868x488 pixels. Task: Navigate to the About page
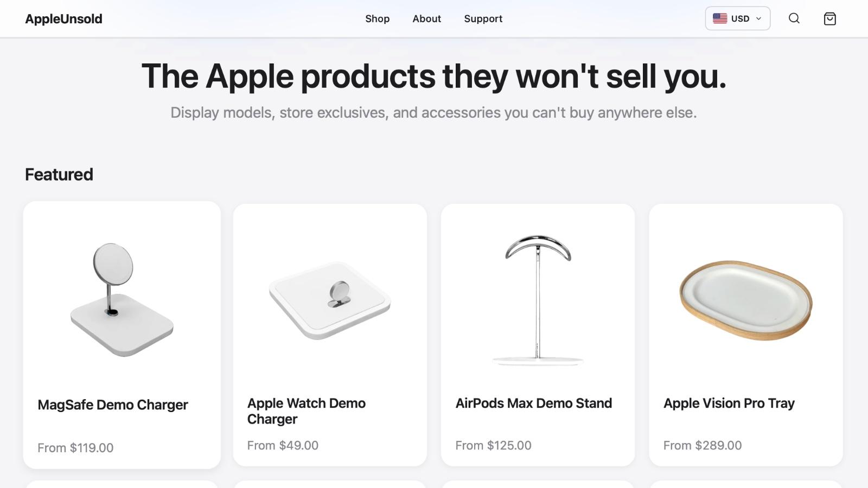point(426,18)
